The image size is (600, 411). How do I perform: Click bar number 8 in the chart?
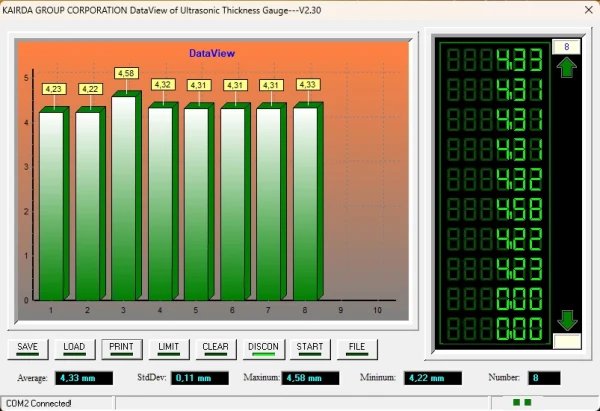tap(308, 201)
